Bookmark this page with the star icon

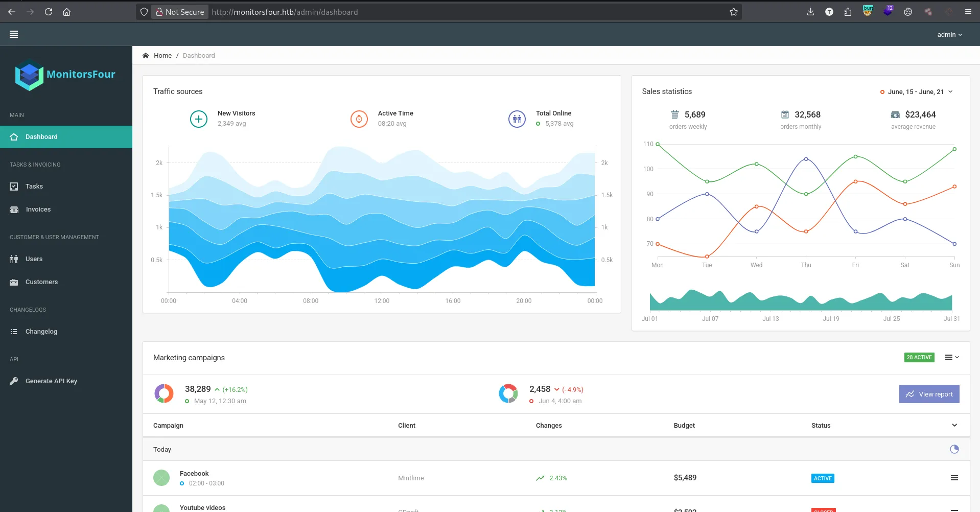(x=733, y=12)
